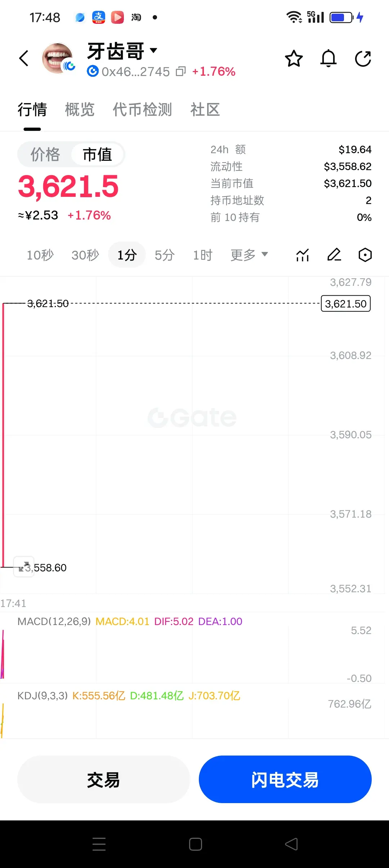Switch display to 价格 mode
The width and height of the screenshot is (389, 868).
[45, 155]
